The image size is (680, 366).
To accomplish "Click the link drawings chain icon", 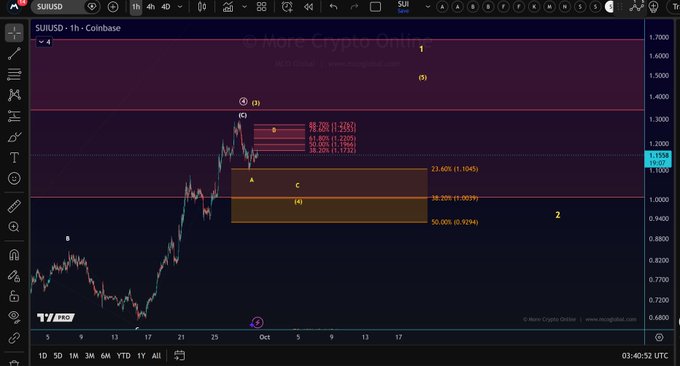I will (x=14, y=338).
